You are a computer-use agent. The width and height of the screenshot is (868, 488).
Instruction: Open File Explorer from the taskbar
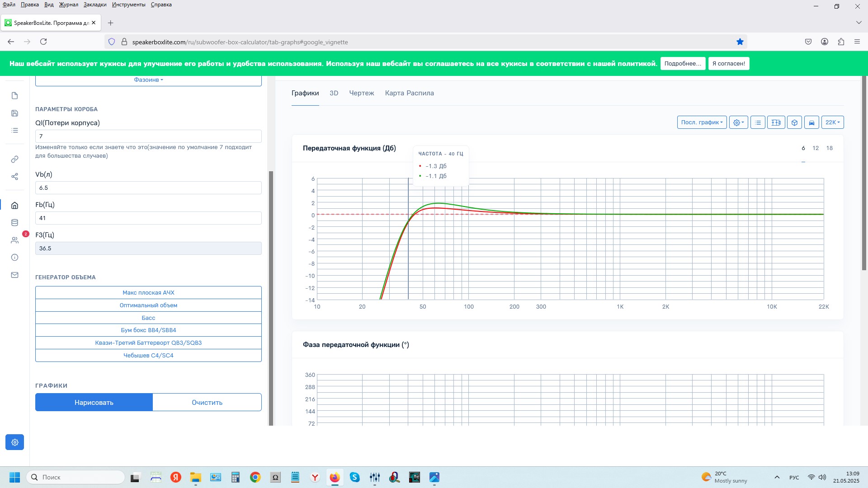195,477
